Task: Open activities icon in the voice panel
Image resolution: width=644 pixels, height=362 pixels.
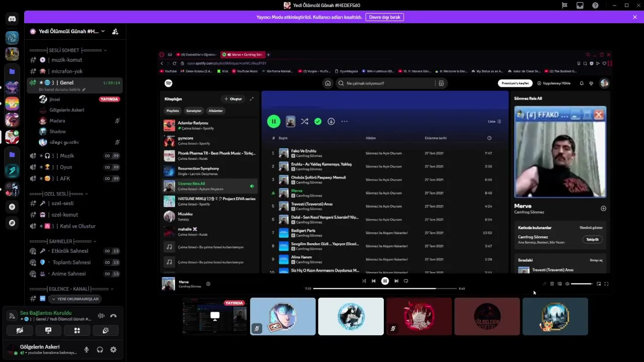Action: pyautogui.click(x=77, y=330)
